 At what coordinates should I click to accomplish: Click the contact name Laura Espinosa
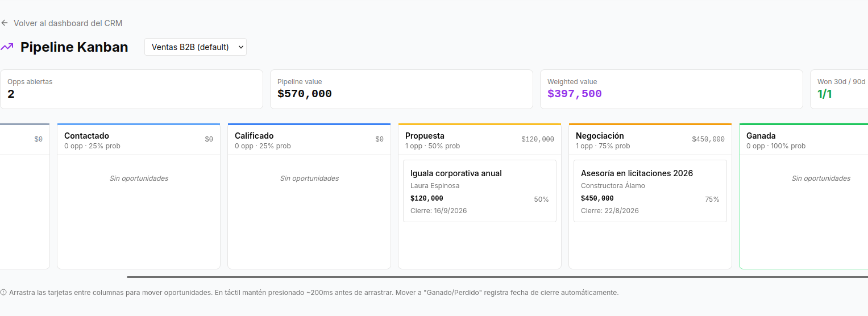[x=435, y=186]
